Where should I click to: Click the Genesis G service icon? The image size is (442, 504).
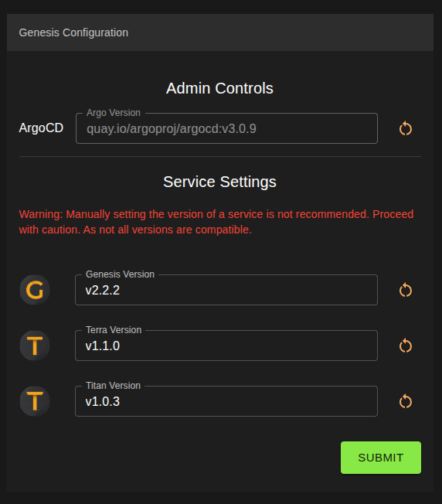35,290
